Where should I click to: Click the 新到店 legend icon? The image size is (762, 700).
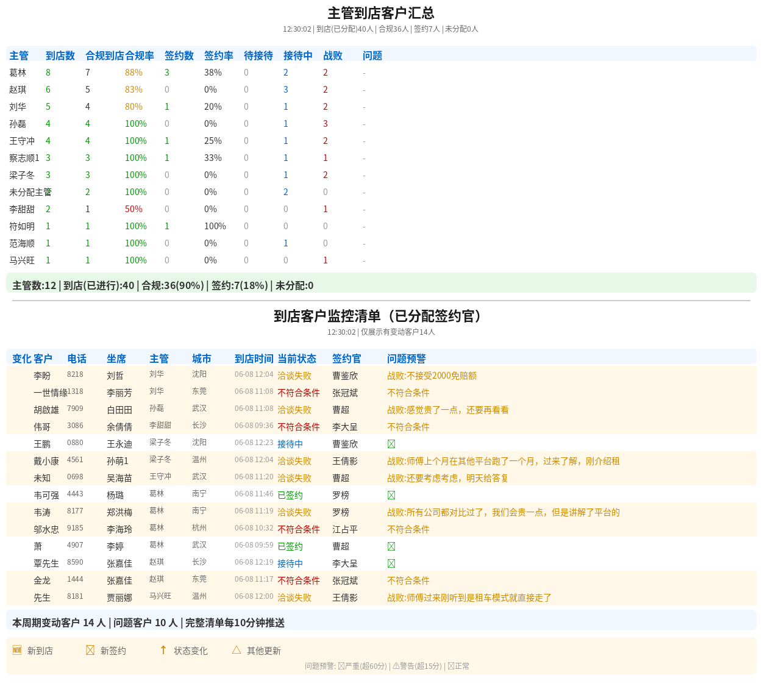click(x=17, y=650)
